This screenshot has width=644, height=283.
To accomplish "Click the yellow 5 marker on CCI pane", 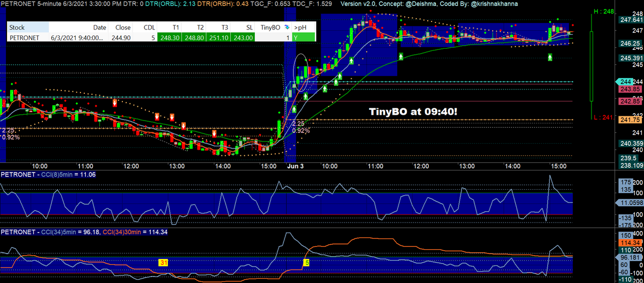I will point(306,262).
